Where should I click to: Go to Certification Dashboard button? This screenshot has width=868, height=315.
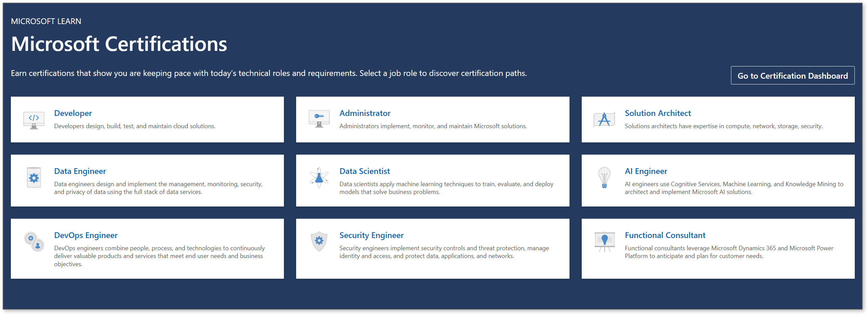(x=792, y=76)
